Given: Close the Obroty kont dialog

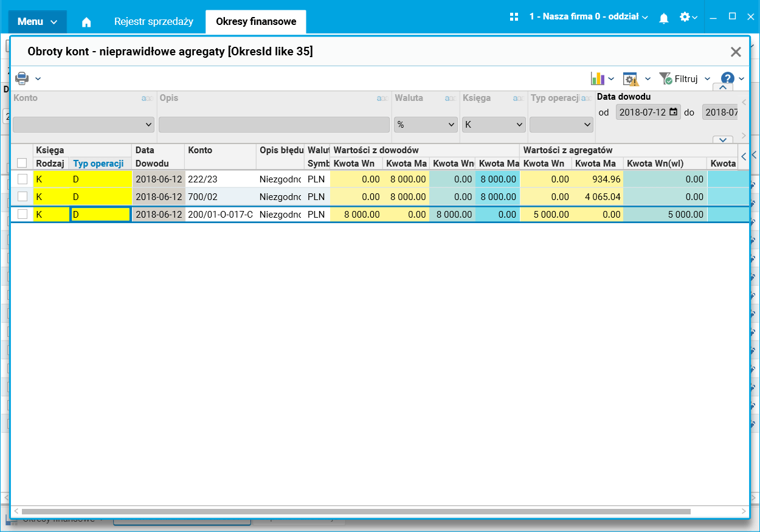Looking at the screenshot, I should (736, 52).
